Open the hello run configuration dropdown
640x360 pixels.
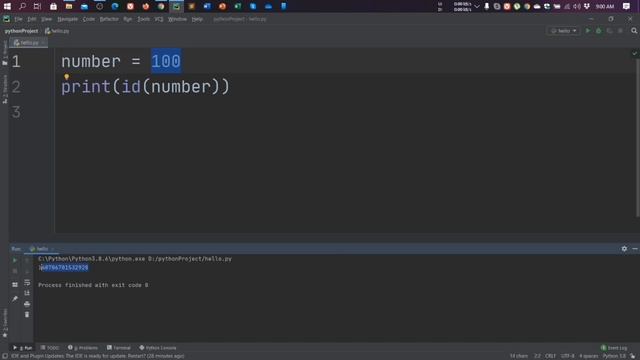click(563, 31)
